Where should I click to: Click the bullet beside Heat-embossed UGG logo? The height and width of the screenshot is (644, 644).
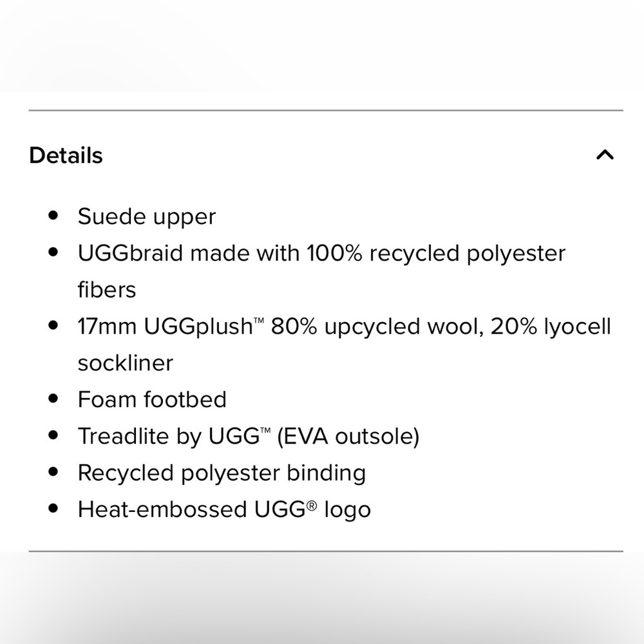click(x=53, y=508)
